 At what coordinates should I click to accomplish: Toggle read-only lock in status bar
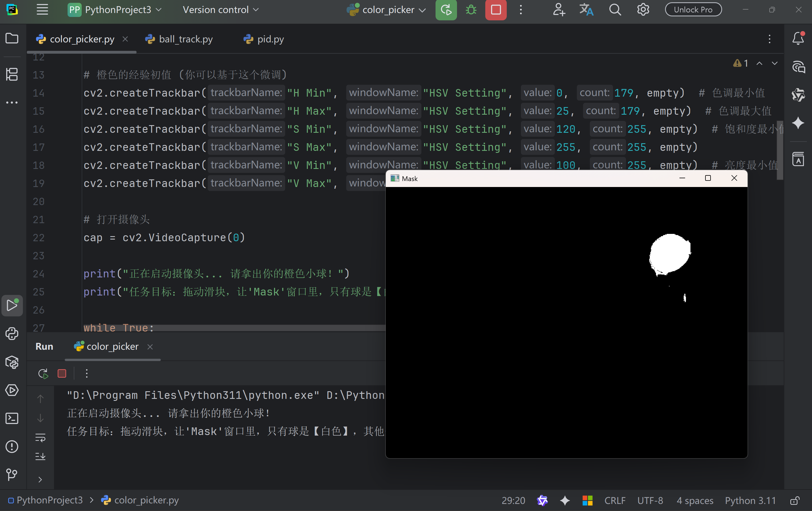click(x=795, y=501)
